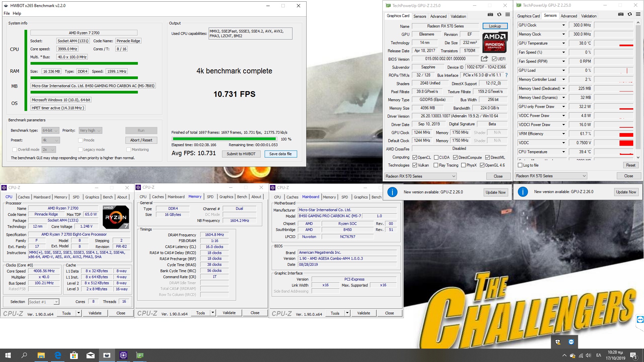Click Save data file button

coord(280,154)
